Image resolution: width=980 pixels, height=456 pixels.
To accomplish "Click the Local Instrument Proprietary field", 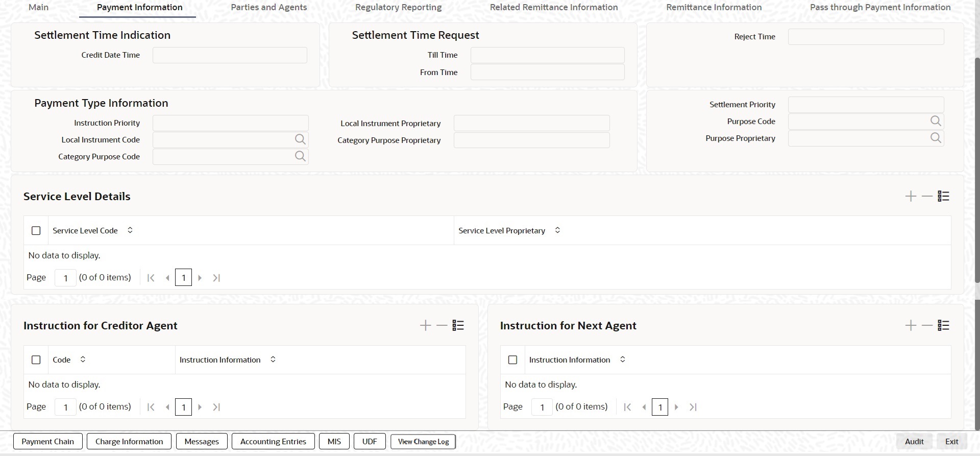I will pyautogui.click(x=532, y=123).
